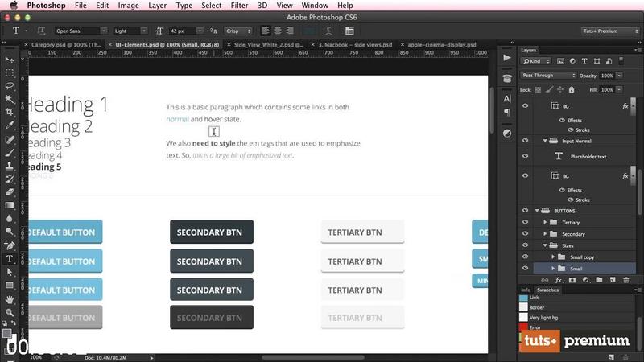Select the Move tool
This screenshot has width=644, height=362.
(10, 60)
